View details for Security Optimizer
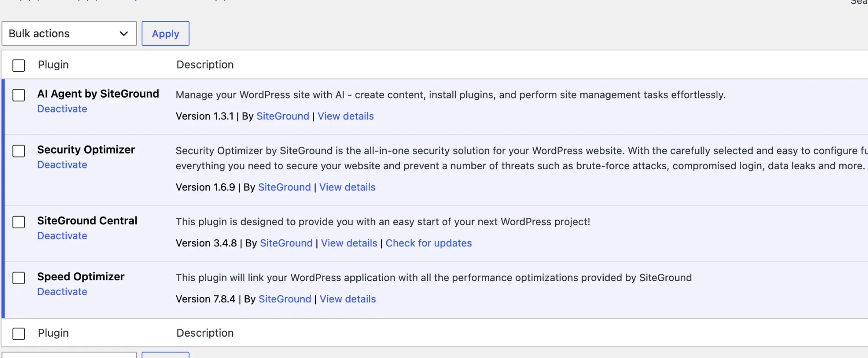868x358 pixels. click(348, 187)
